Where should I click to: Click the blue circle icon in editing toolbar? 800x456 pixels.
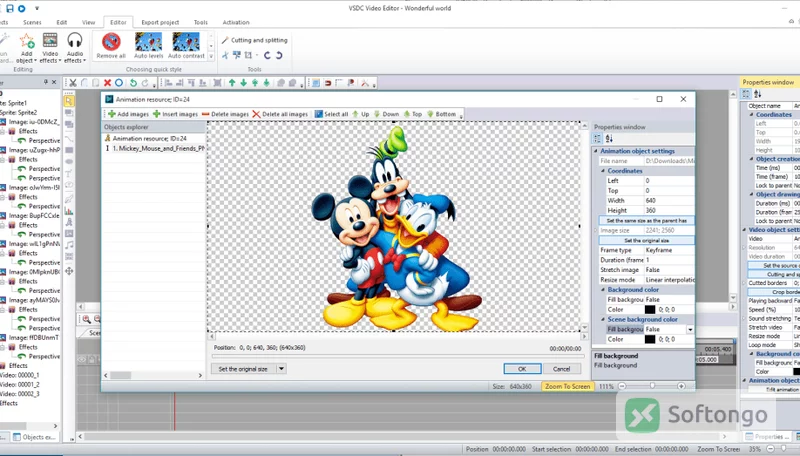click(118, 83)
